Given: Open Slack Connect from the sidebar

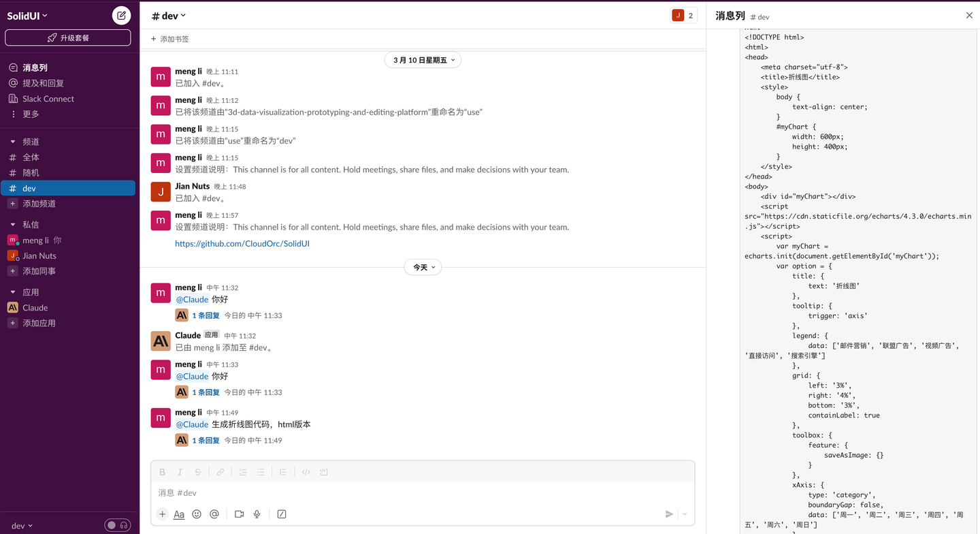Looking at the screenshot, I should pos(50,98).
